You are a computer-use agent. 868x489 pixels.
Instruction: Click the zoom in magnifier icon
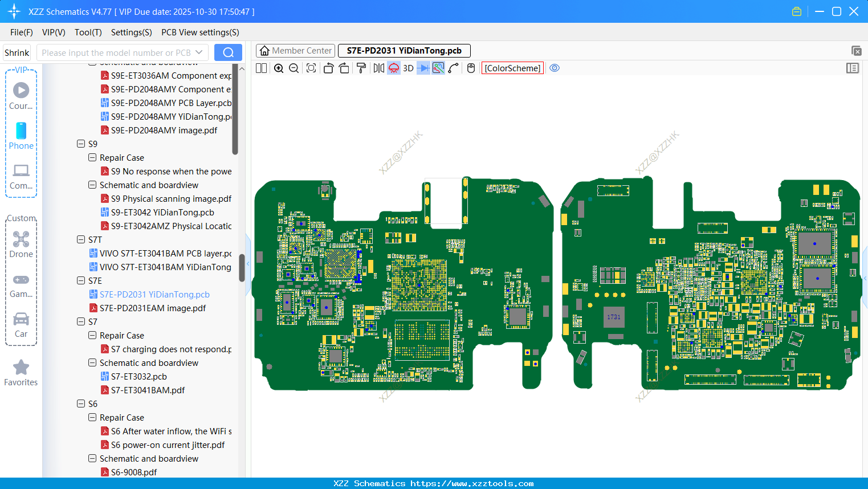(279, 68)
